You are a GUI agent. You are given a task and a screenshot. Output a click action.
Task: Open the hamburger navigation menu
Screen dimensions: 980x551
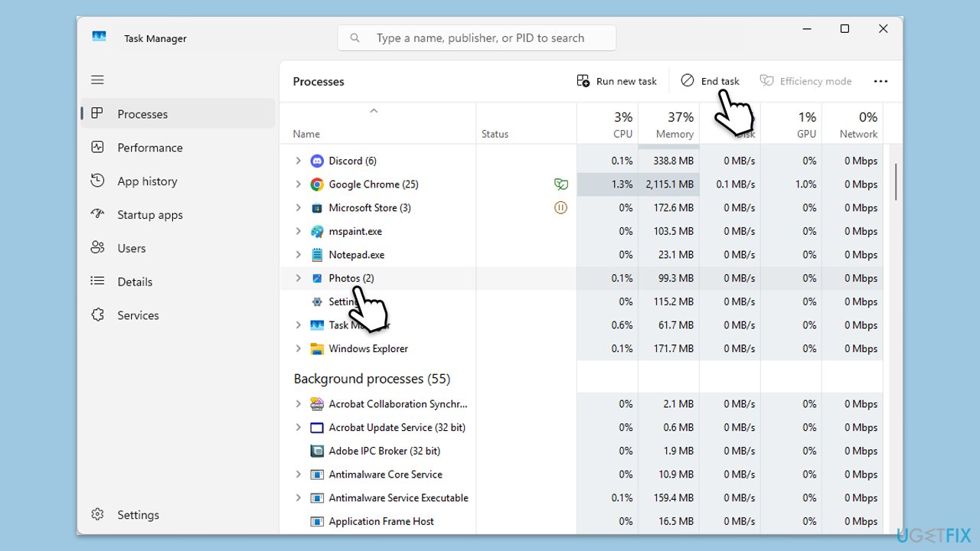click(x=97, y=80)
